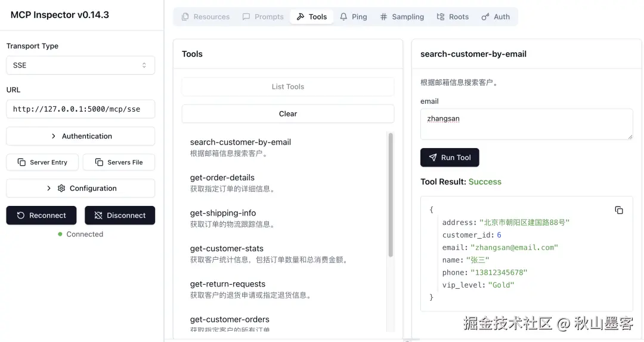Click the List Tools button
Image resolution: width=644 pixels, height=342 pixels.
click(288, 87)
